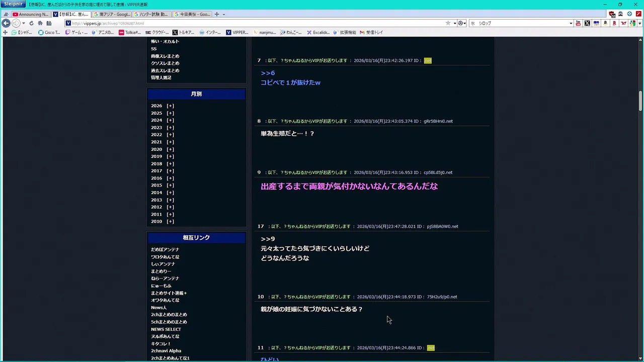Image resolution: width=644 pixels, height=362 pixels.
Task: Click the YouTube search shortcut icon
Action: coord(578,23)
